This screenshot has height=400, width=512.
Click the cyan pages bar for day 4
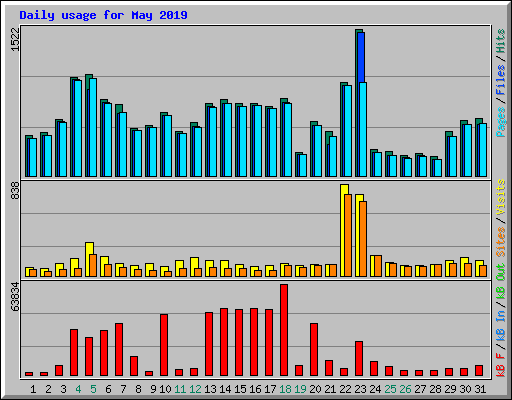[x=78, y=128]
